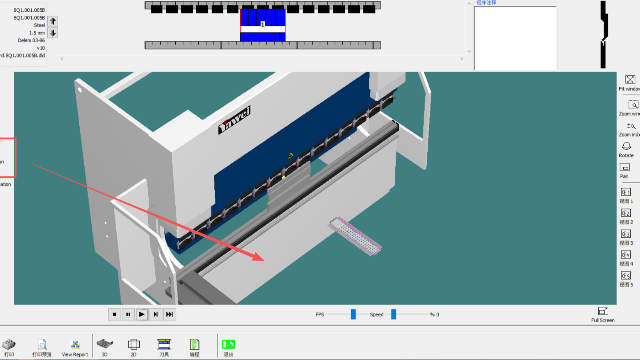The height and width of the screenshot is (360, 640).
Task: Switch to View 4 (视图 4)
Action: click(626, 254)
